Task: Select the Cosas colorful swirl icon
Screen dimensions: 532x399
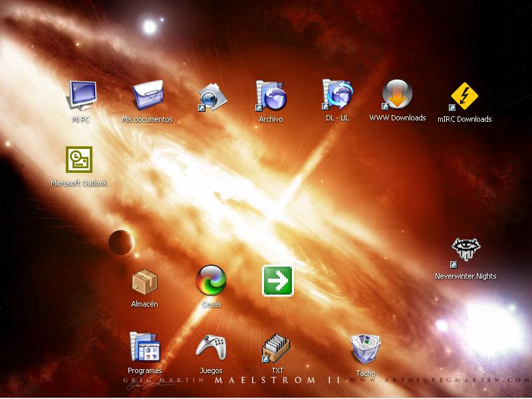Action: tap(211, 281)
